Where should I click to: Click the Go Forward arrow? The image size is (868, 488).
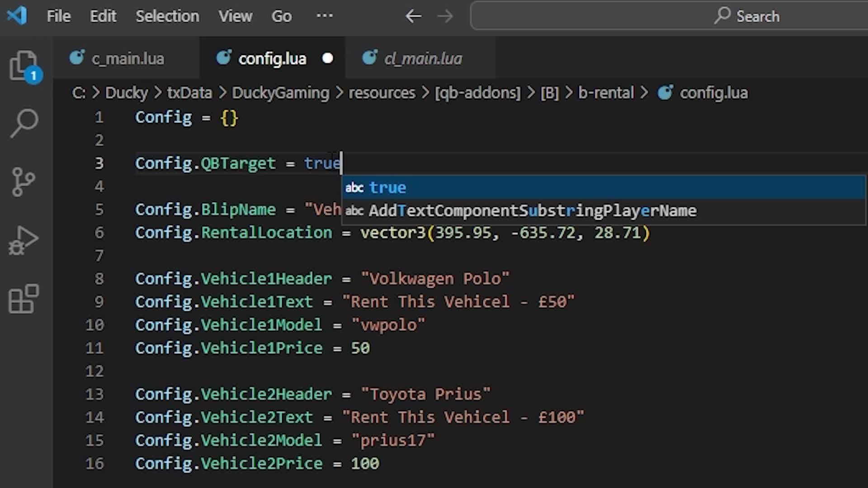pos(445,16)
